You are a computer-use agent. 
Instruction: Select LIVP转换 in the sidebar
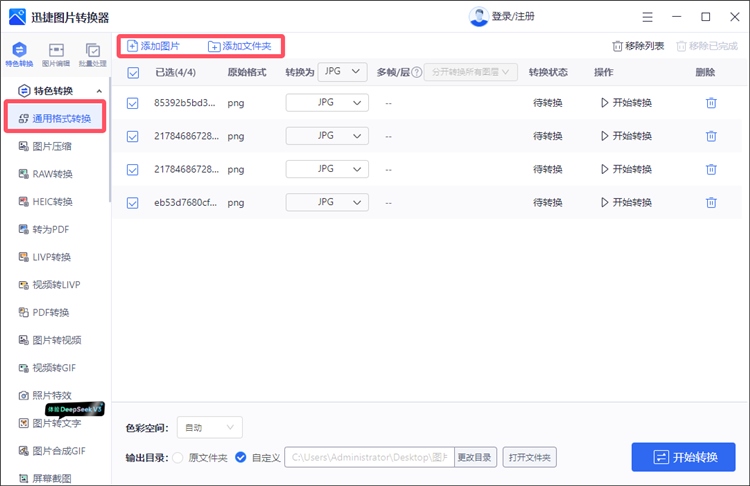coord(44,257)
